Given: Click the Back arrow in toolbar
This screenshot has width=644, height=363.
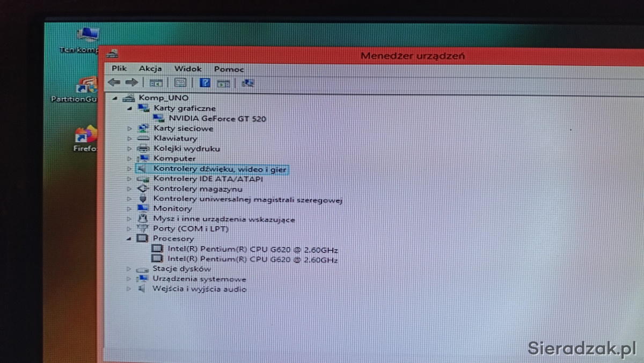Looking at the screenshot, I should point(114,83).
